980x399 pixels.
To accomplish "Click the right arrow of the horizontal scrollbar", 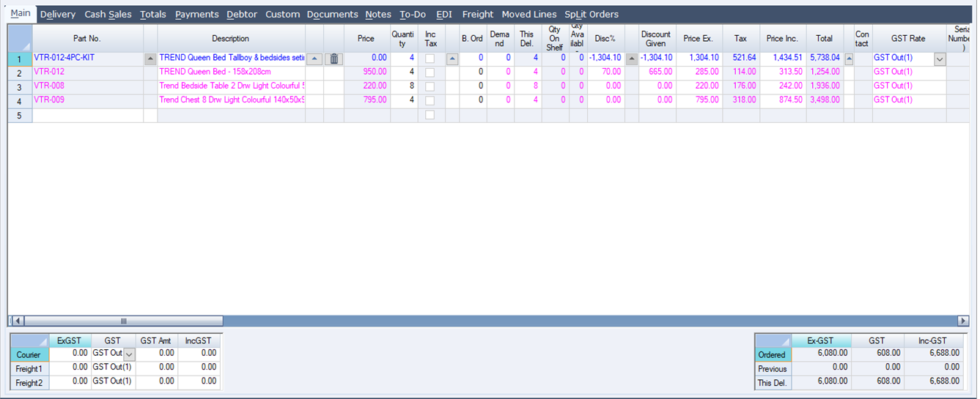I will 963,321.
